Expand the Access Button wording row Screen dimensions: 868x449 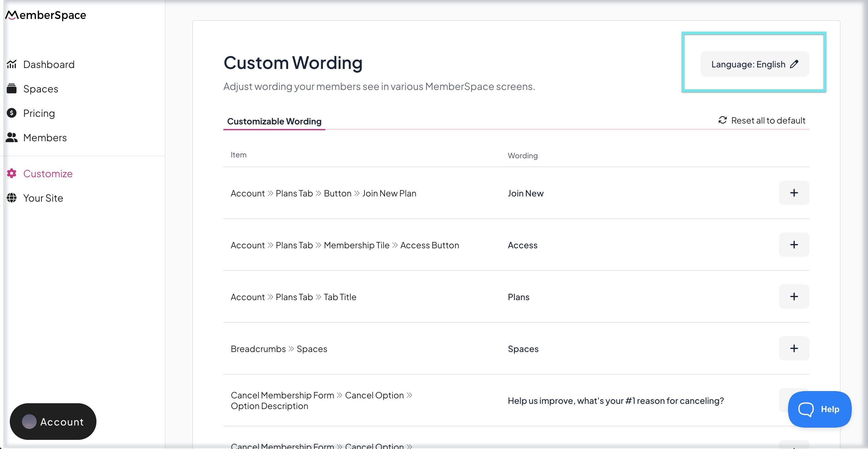coord(794,245)
